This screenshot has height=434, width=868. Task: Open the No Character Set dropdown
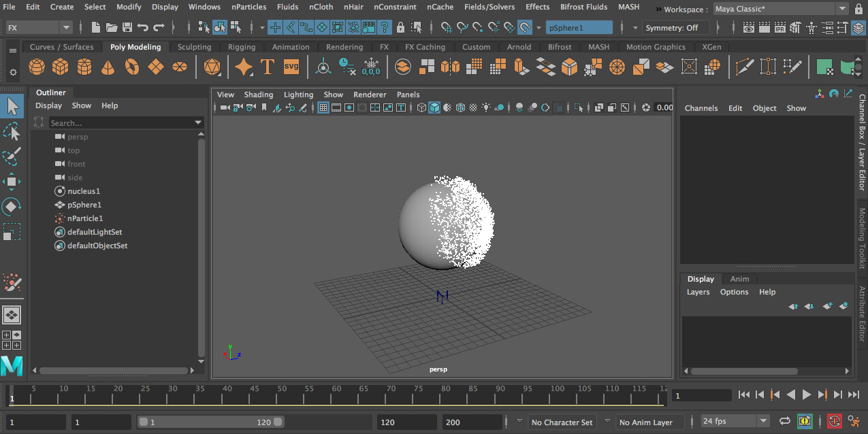562,422
